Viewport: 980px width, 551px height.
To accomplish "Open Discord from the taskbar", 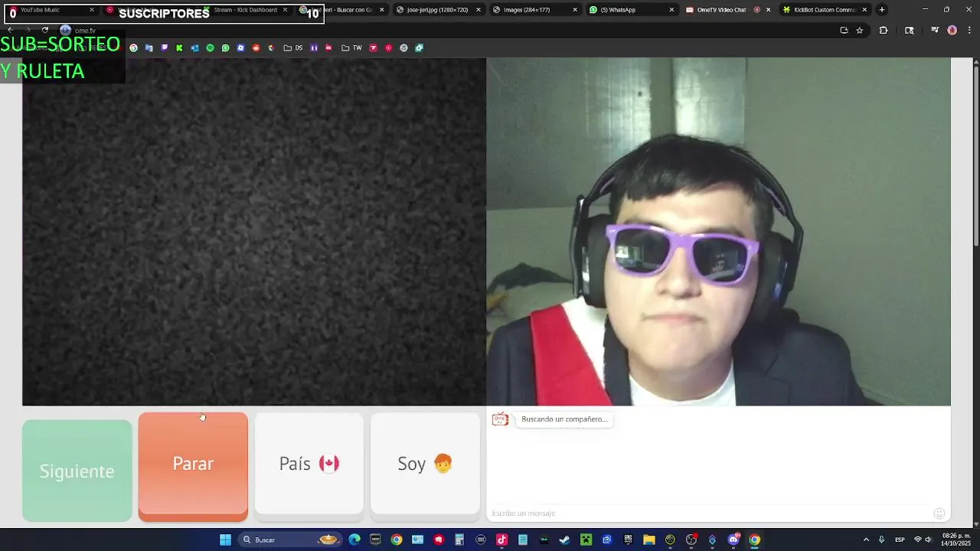I will click(x=734, y=540).
